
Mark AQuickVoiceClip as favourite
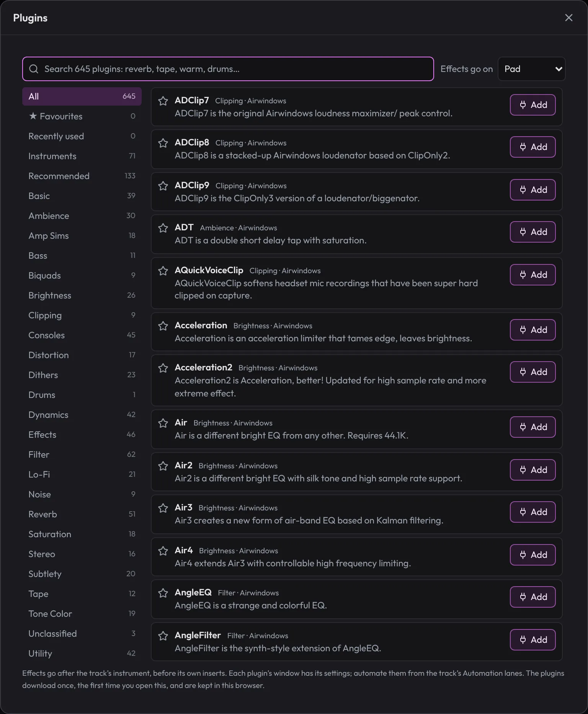(163, 271)
